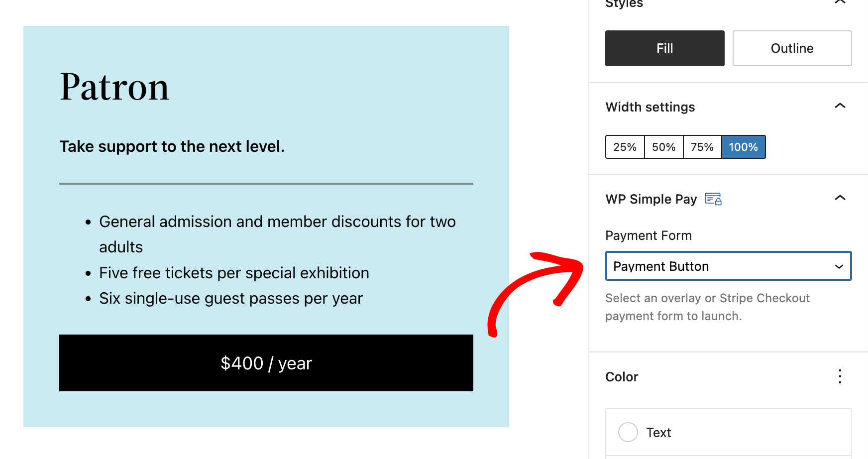Select the Fill button style
Image resolution: width=868 pixels, height=459 pixels.
pyautogui.click(x=664, y=48)
